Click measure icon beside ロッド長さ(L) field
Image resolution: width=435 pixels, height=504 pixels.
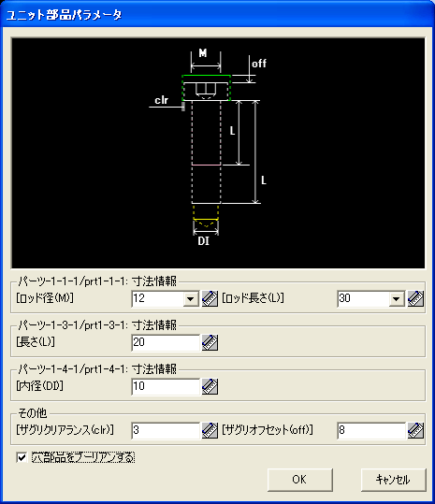click(415, 298)
